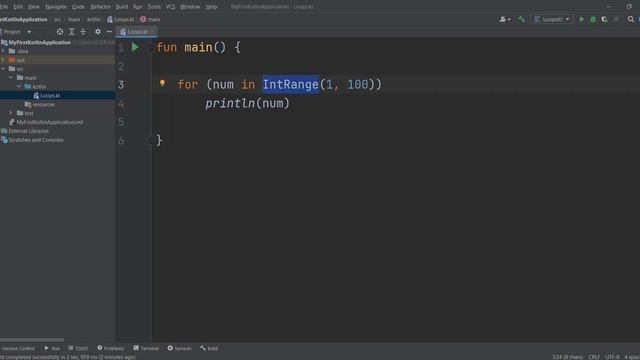This screenshot has height=360, width=640.
Task: Open the Build menu
Action: (122, 7)
